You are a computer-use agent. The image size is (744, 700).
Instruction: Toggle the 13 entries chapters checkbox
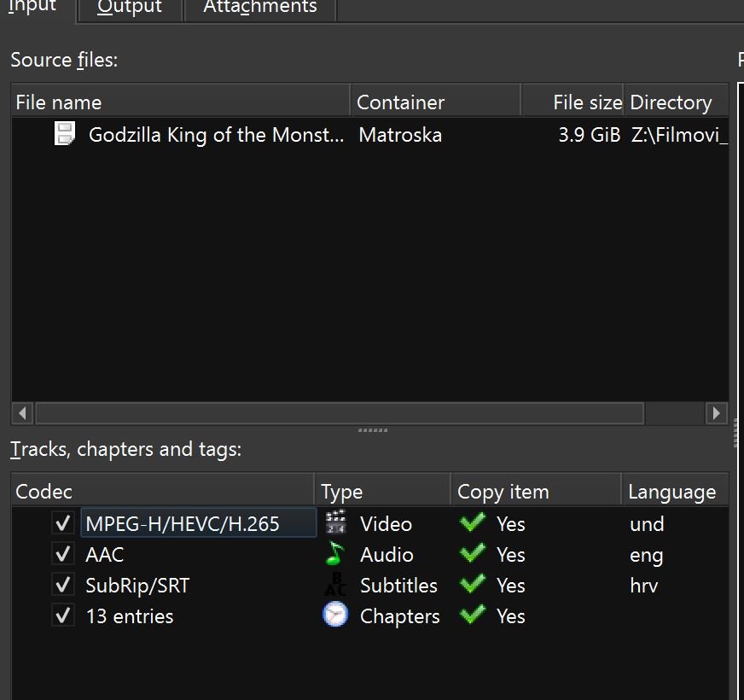(x=63, y=616)
